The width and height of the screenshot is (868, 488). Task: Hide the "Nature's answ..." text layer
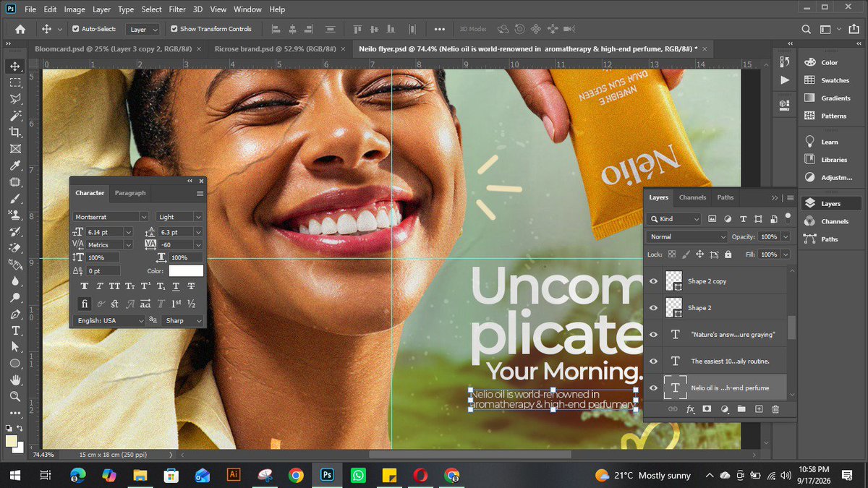point(653,334)
